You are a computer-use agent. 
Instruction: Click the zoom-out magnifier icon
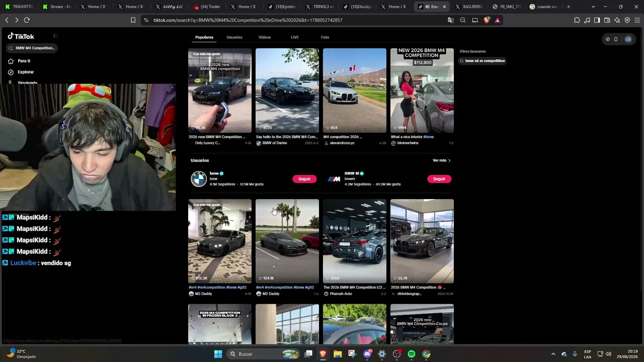(463, 20)
